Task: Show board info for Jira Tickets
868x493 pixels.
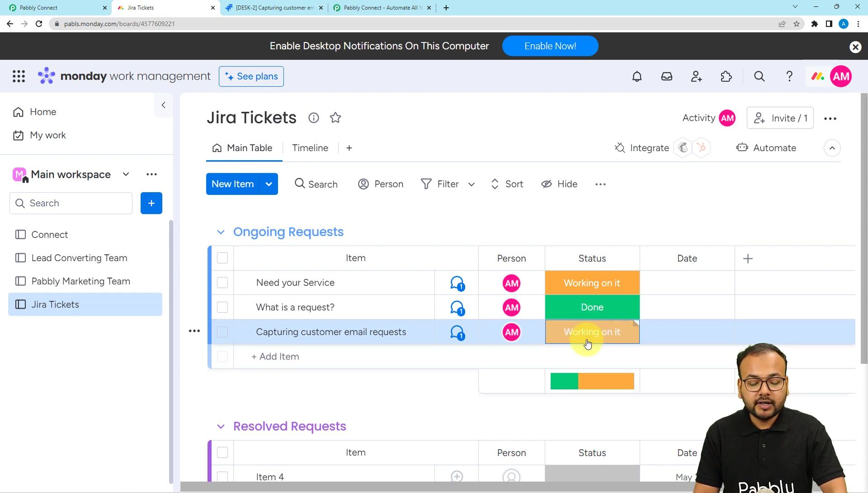Action: (314, 118)
